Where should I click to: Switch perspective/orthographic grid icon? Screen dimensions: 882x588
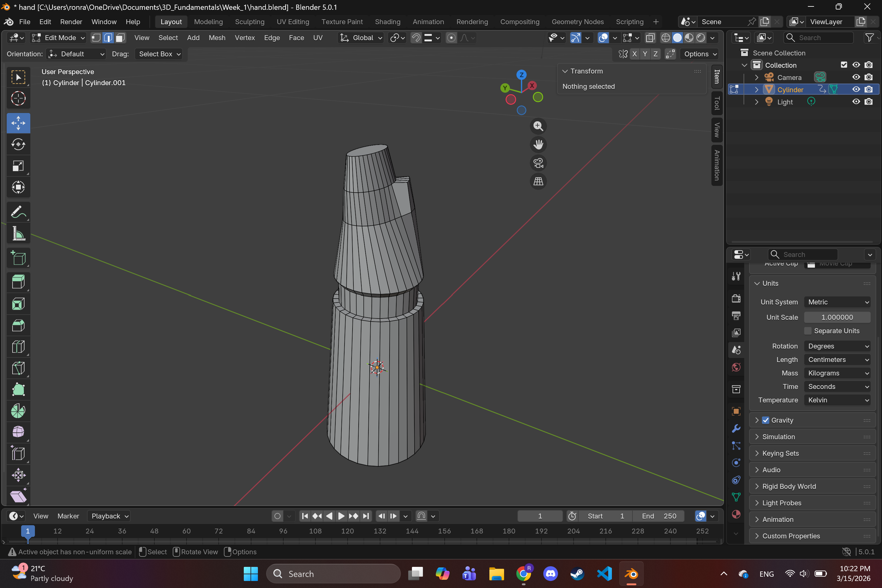click(538, 181)
